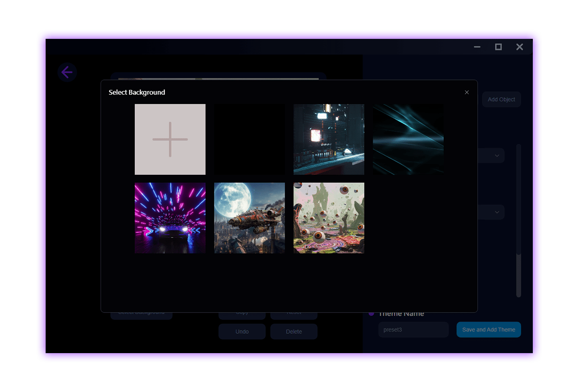
Task: Select the plain black background thumbnail
Action: click(249, 139)
